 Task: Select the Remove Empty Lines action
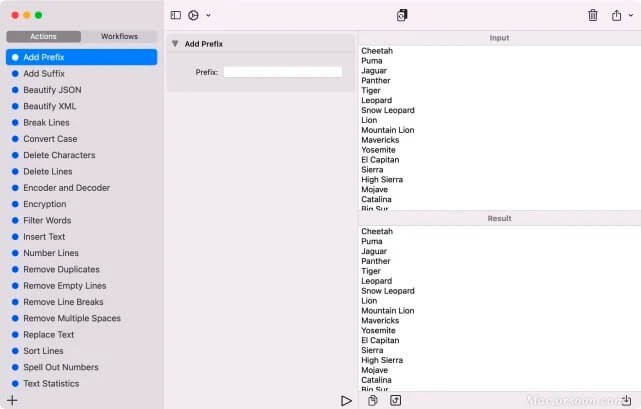(x=81, y=286)
